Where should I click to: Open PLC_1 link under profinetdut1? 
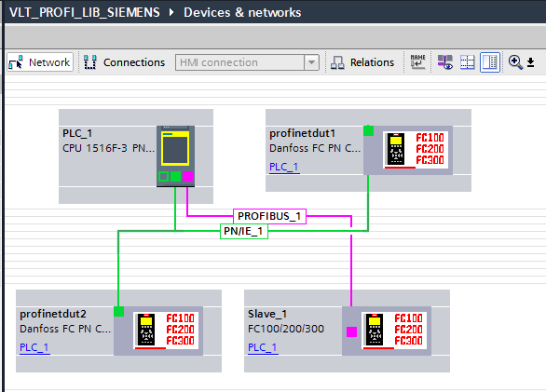284,167
